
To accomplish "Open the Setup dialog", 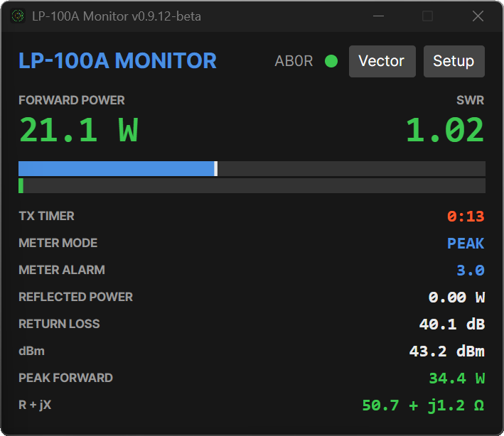I will 454,61.
